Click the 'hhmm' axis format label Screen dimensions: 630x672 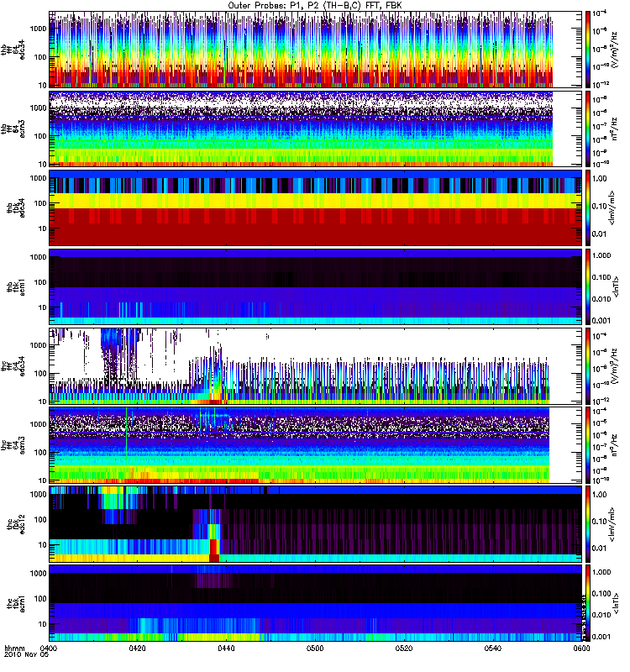[14, 648]
